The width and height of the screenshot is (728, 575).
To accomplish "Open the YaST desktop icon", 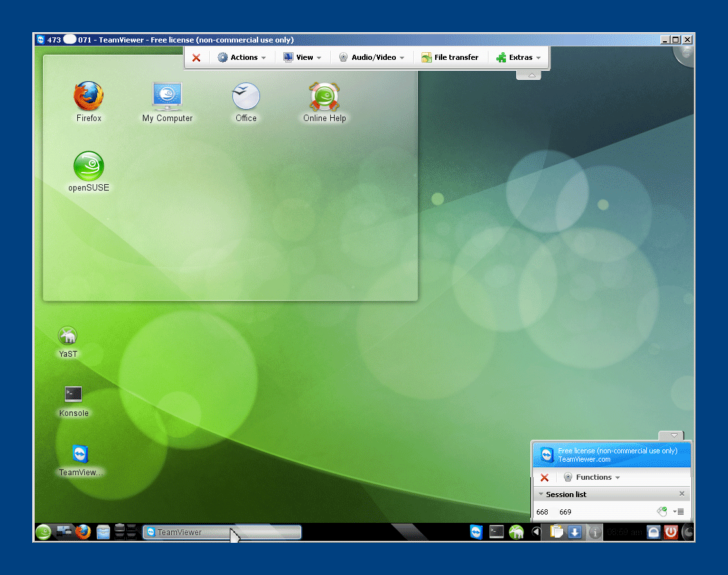I will 68,342.
